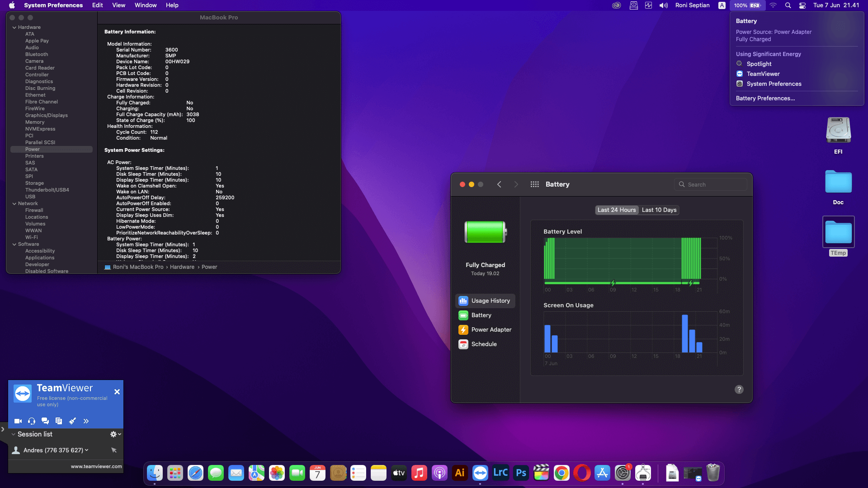Open the View menu
The image size is (868, 488).
pyautogui.click(x=118, y=5)
